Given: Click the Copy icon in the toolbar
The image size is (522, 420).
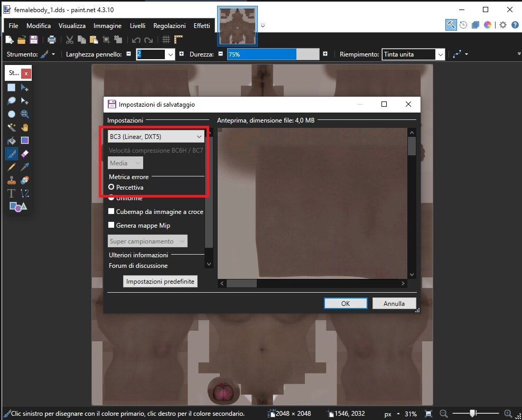Looking at the screenshot, I should [81, 40].
